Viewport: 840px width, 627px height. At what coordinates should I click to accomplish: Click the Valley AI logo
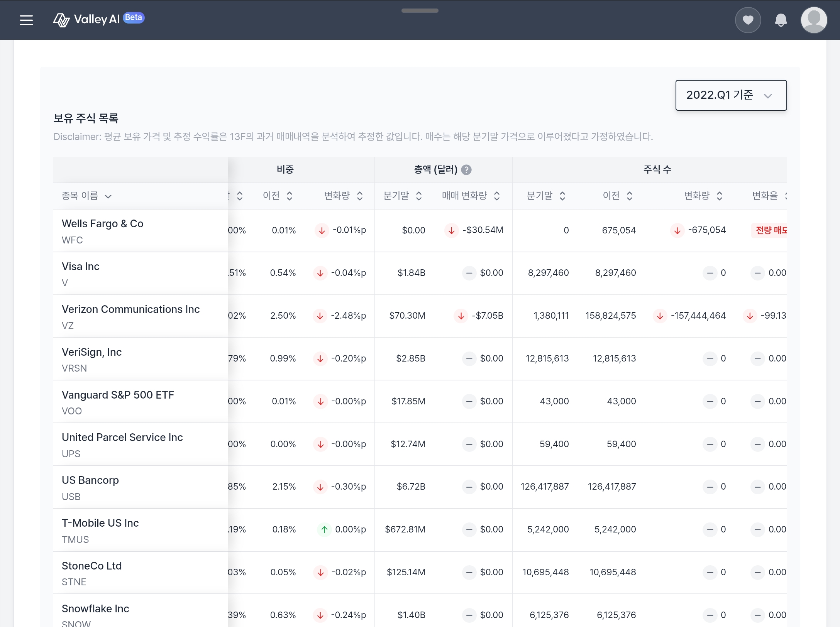86,19
